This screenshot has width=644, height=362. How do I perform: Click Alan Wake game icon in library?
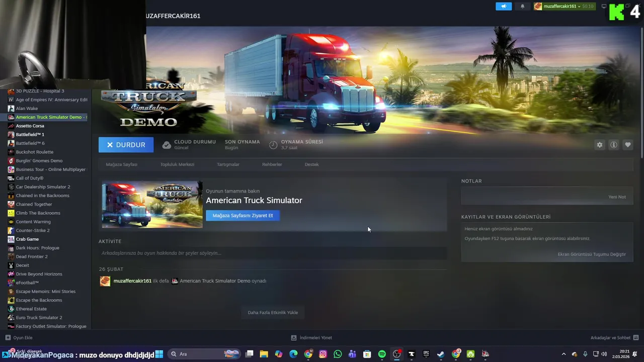11,108
